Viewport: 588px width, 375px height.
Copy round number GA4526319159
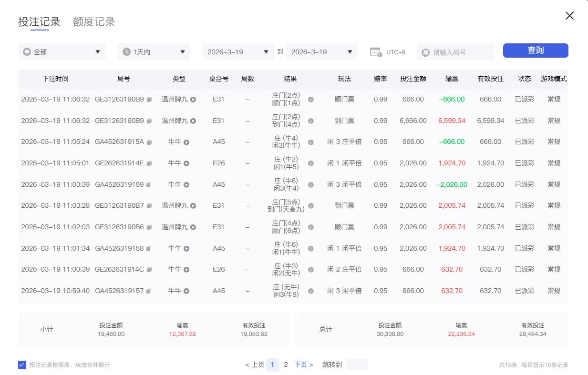coord(149,184)
